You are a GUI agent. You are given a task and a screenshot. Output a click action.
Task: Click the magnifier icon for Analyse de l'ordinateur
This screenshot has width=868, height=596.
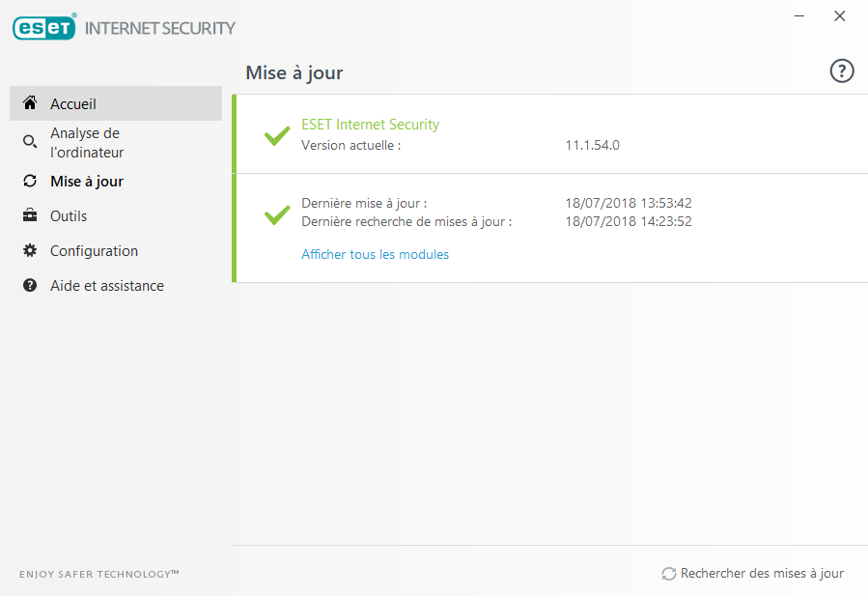pos(30,143)
